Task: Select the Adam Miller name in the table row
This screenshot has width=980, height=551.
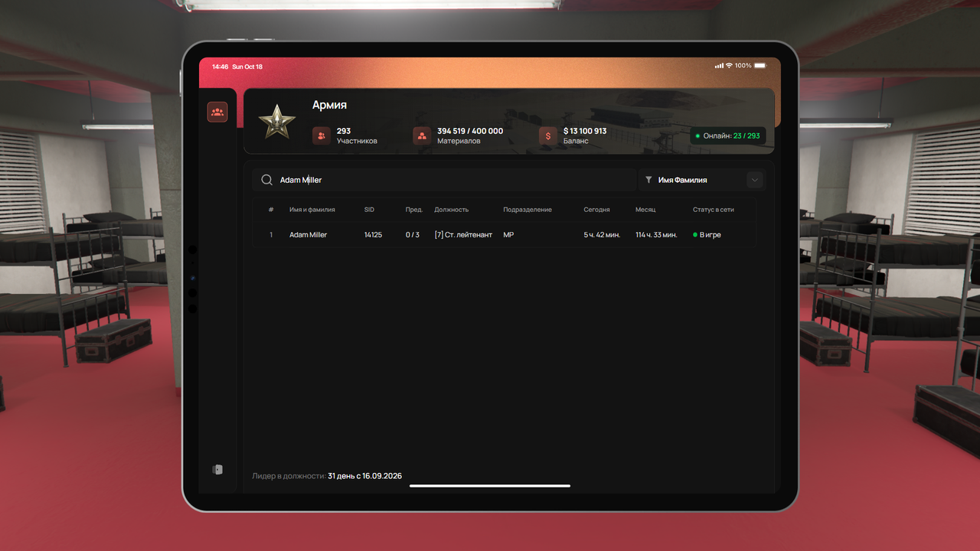Action: [308, 235]
